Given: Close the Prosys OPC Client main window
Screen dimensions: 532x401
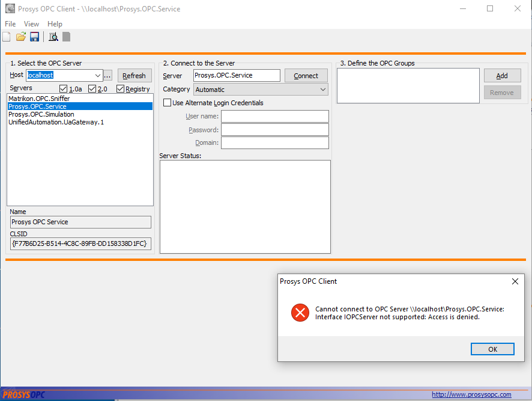Looking at the screenshot, I should 518,8.
